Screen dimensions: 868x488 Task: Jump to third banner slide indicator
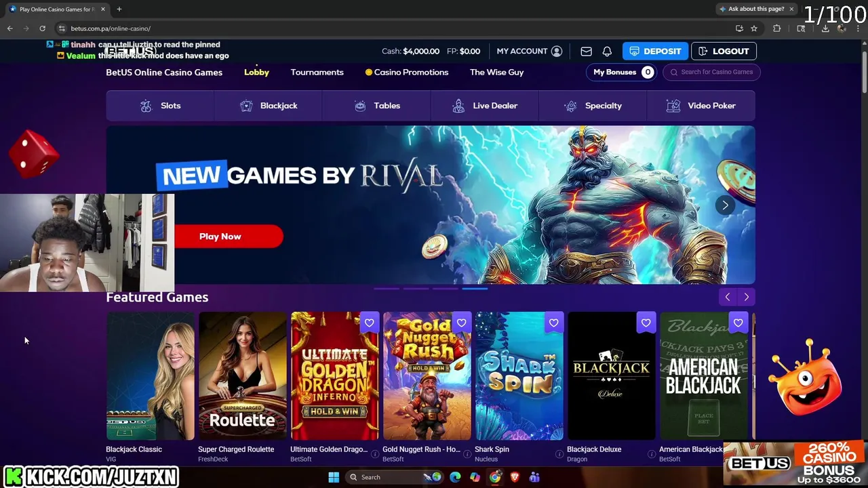click(446, 288)
